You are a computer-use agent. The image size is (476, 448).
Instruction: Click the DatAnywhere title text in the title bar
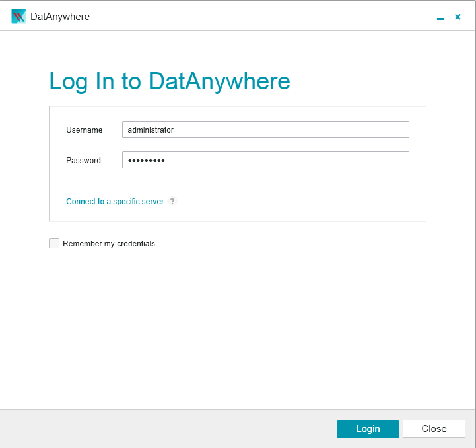(x=60, y=17)
